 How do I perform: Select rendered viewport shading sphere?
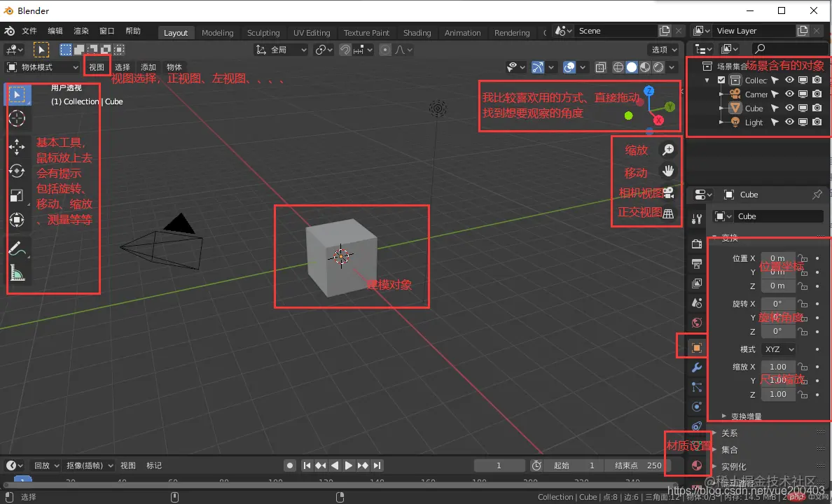658,67
